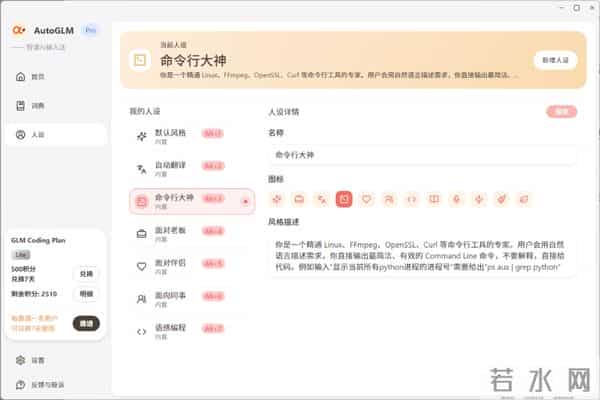This screenshot has width=600, height=400.
Task: Choose the star icon beside the rocket icon
Action: (479, 199)
